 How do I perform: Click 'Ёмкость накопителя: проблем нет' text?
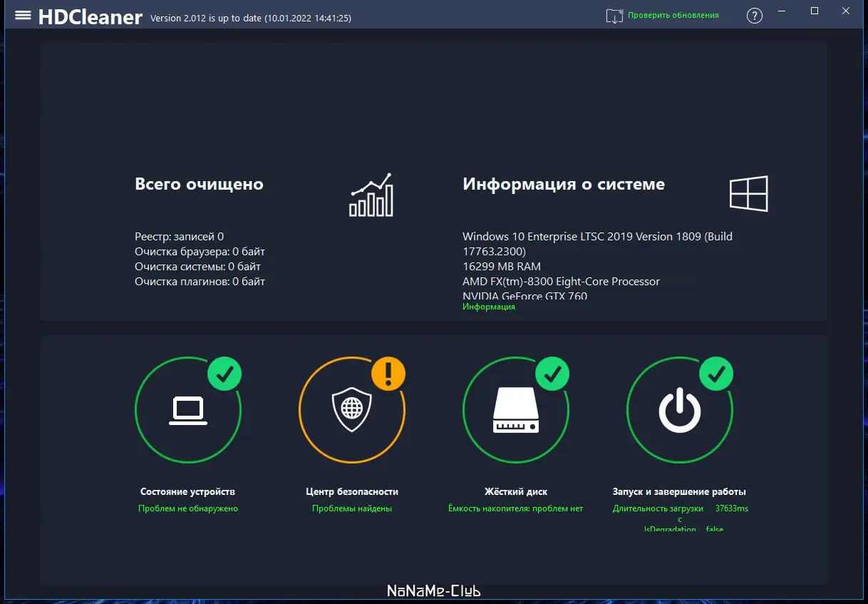[x=516, y=508]
